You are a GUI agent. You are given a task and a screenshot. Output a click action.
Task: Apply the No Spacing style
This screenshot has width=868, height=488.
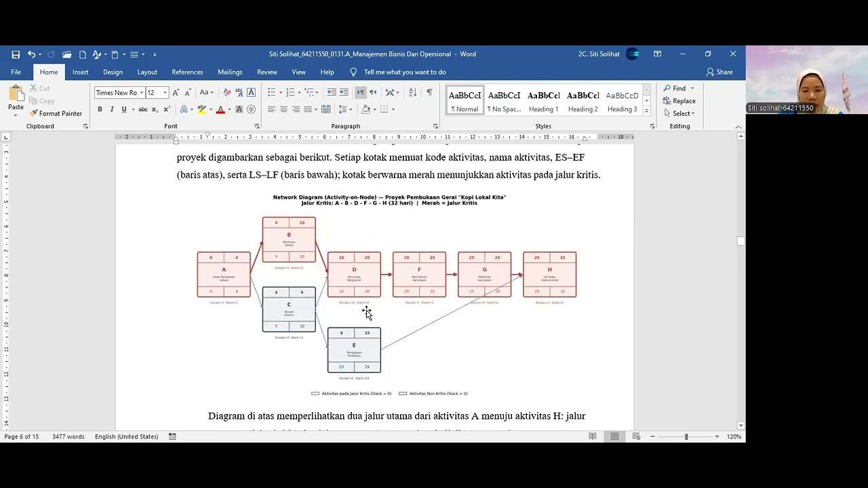tap(504, 101)
